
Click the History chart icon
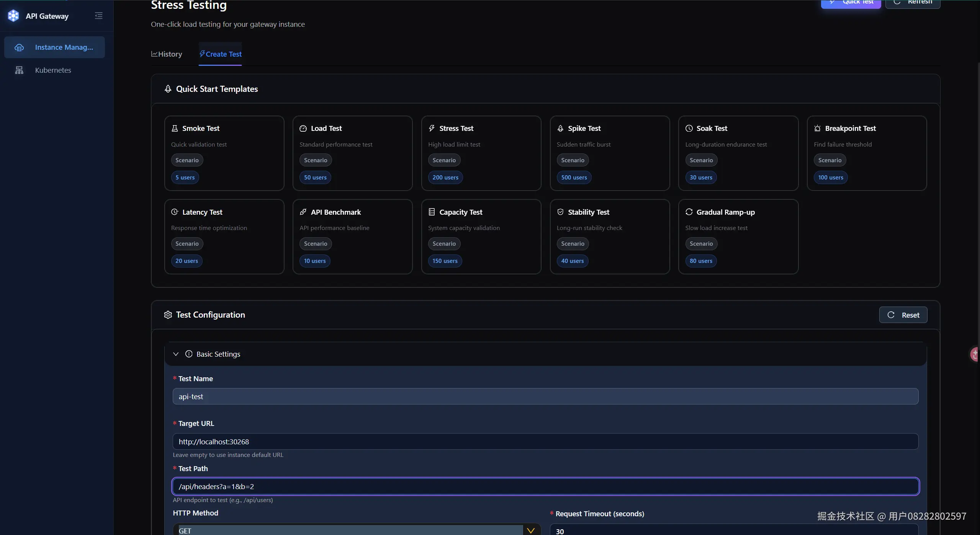[x=154, y=54]
